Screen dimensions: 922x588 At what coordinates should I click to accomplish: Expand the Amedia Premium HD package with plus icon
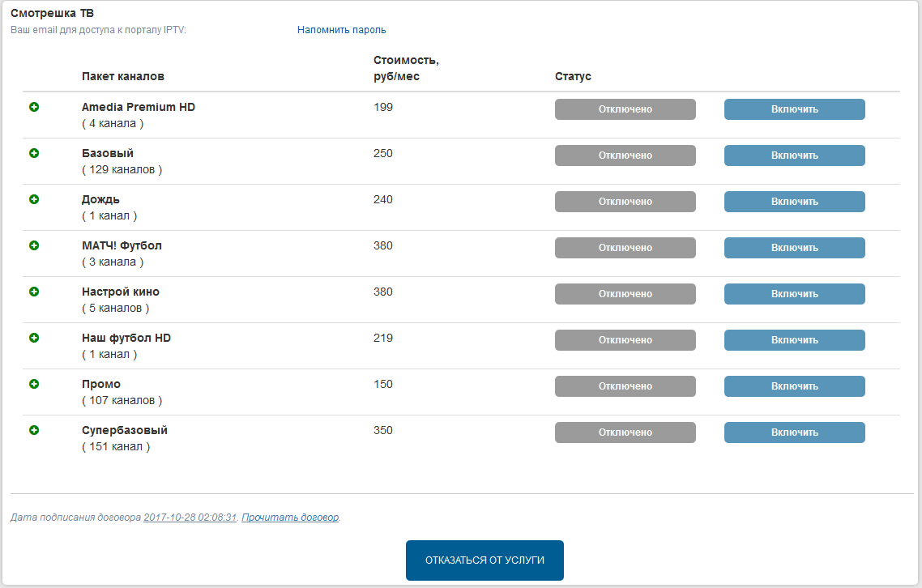[x=34, y=107]
